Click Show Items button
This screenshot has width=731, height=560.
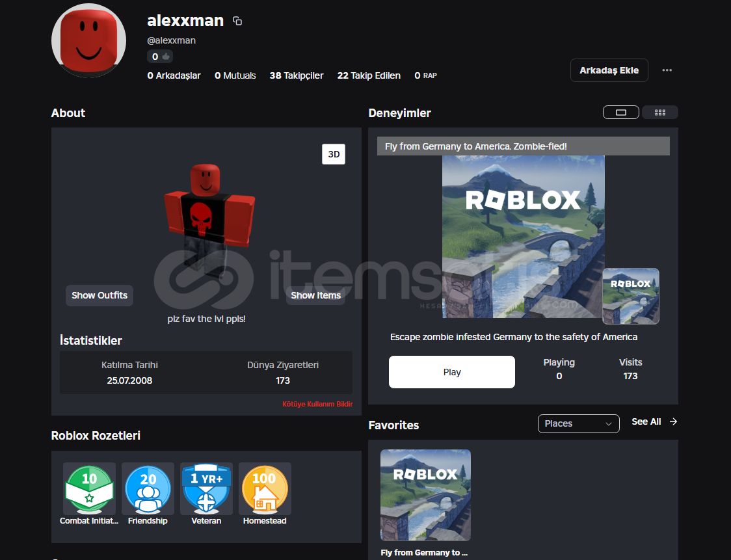coord(315,296)
